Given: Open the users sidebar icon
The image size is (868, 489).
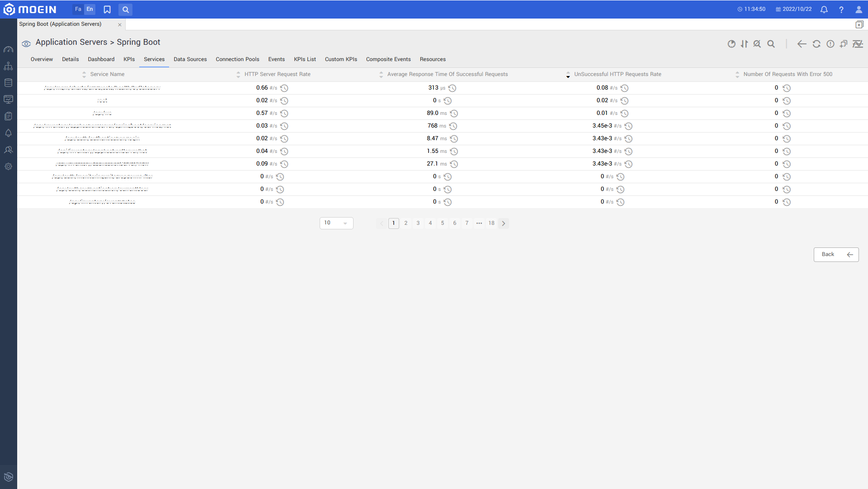Looking at the screenshot, I should [8, 150].
